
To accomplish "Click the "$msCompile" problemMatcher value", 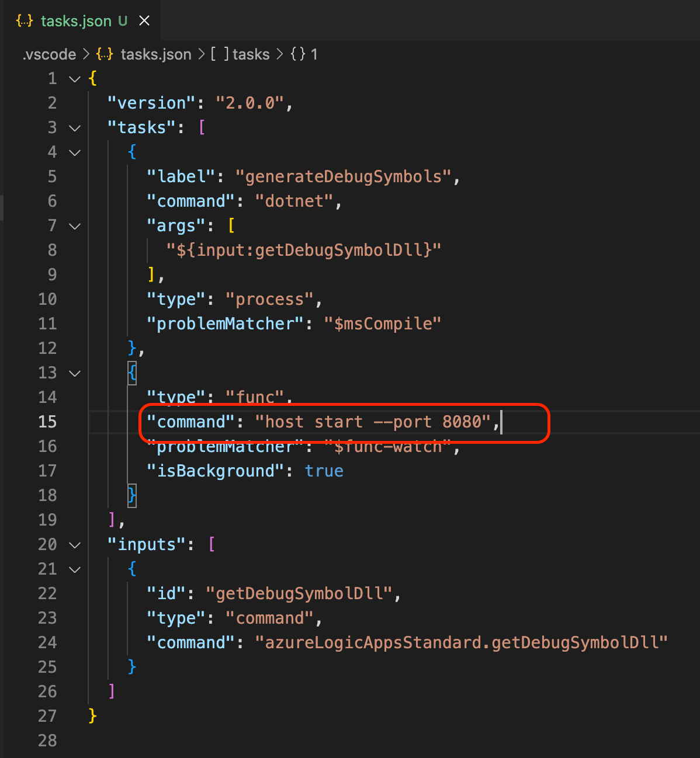I will 382,324.
